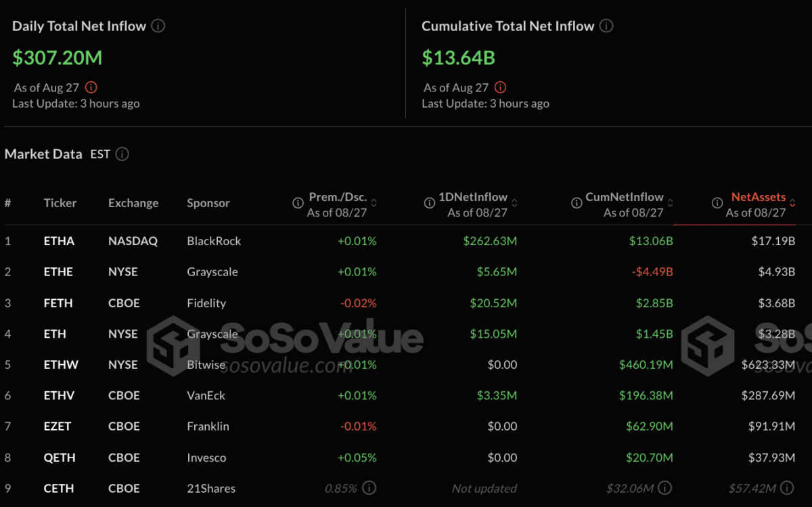Click info icon next to CETH $57.42M net assets
This screenshot has height=507, width=812.
(x=786, y=488)
